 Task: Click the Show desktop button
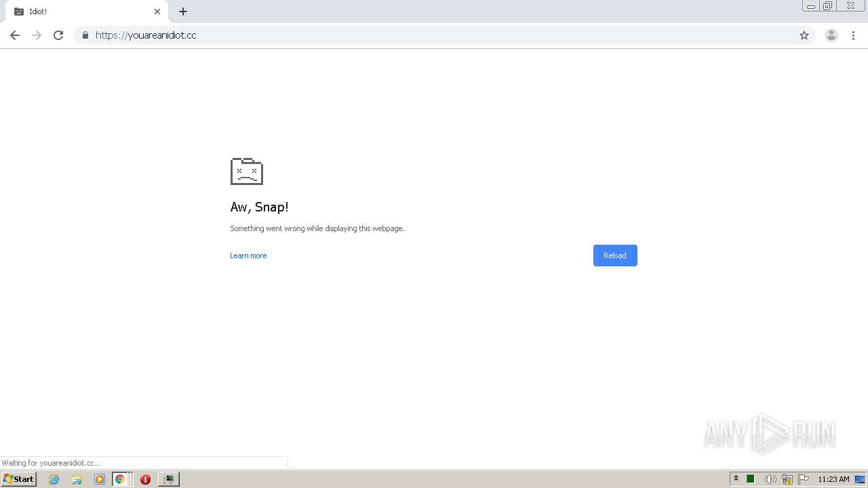860,479
